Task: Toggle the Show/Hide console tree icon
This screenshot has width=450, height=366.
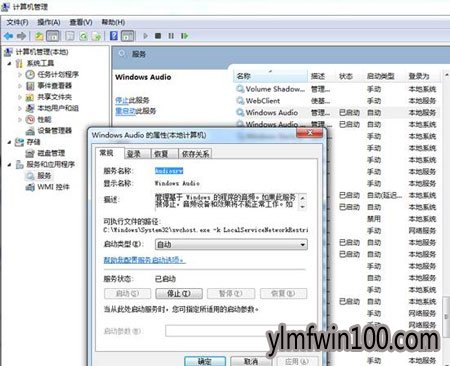Action: [53, 36]
